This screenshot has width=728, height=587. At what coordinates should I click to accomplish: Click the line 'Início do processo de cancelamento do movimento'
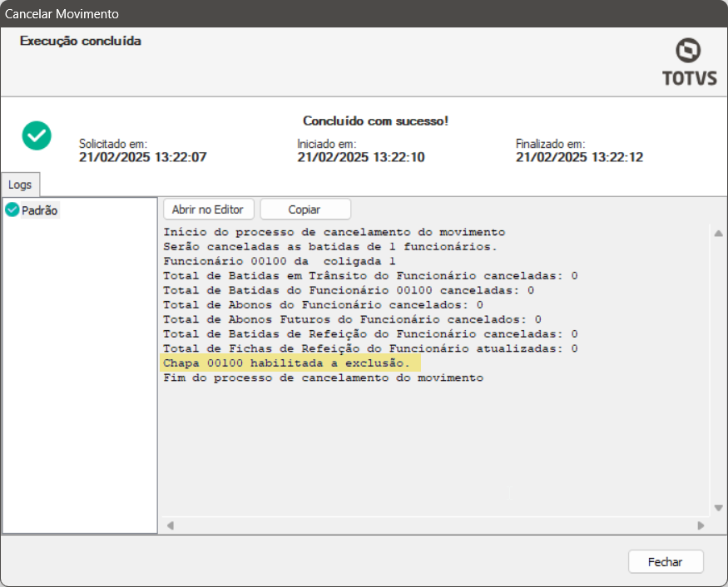pos(334,232)
